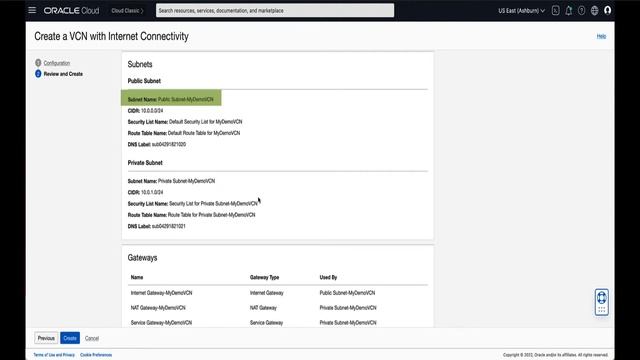Open the Help link
The height and width of the screenshot is (360, 640).
coord(601,36)
